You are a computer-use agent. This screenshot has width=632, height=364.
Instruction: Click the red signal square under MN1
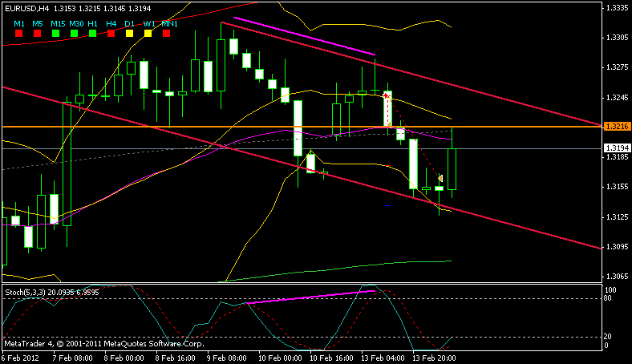tap(167, 34)
